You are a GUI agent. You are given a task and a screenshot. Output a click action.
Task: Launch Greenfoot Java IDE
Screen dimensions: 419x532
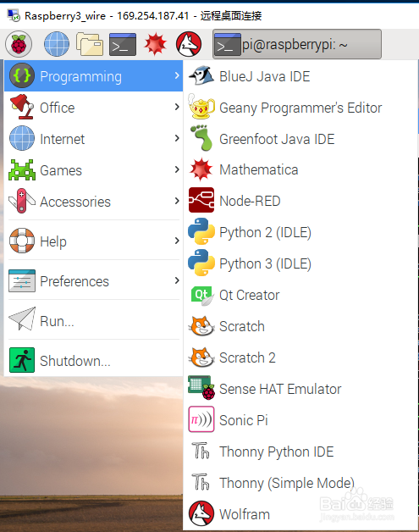tap(300, 138)
